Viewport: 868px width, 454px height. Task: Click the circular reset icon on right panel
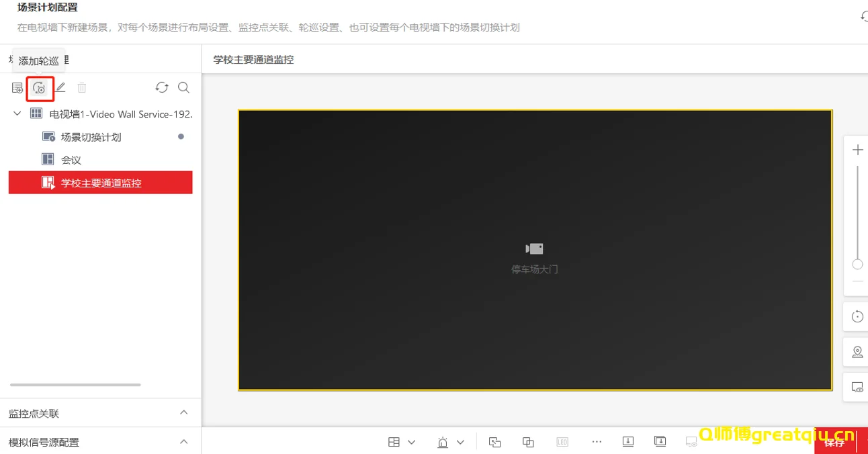tap(857, 317)
